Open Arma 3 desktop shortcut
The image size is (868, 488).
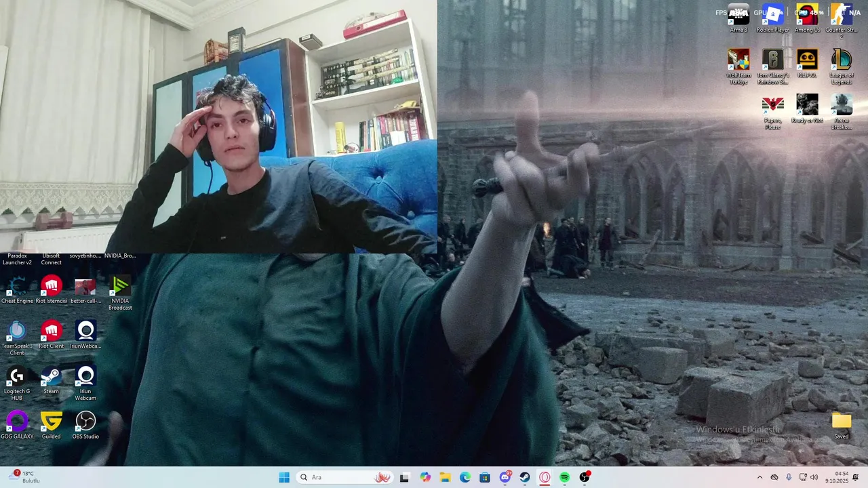tap(738, 18)
